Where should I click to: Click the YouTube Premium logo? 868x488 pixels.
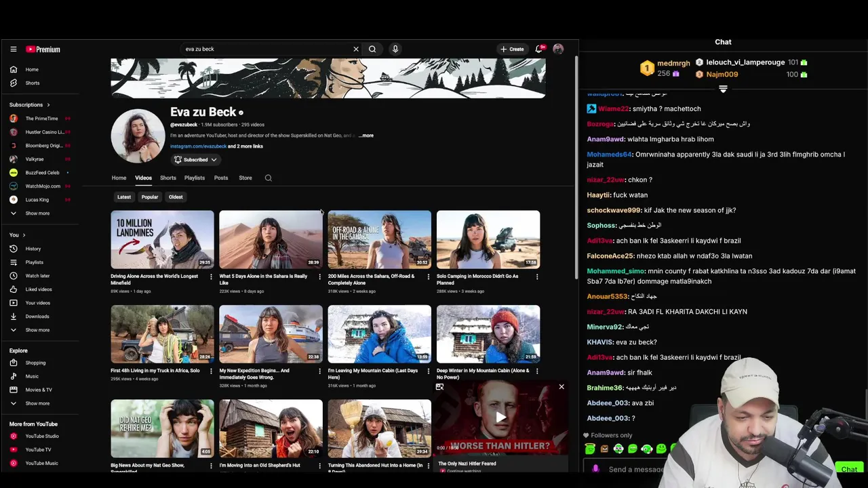tap(43, 49)
